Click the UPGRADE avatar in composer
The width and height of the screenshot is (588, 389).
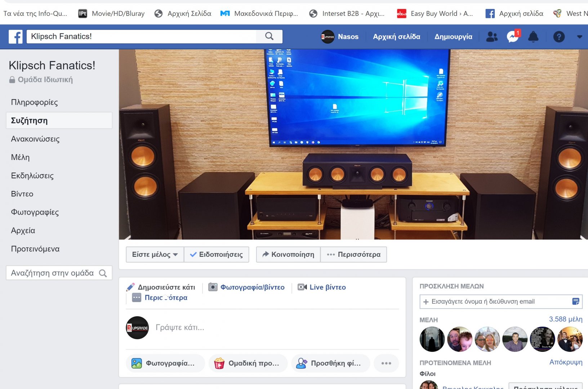(x=137, y=328)
